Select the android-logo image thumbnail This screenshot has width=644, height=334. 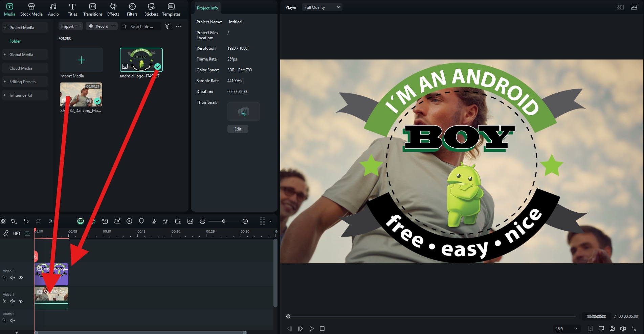(x=141, y=60)
